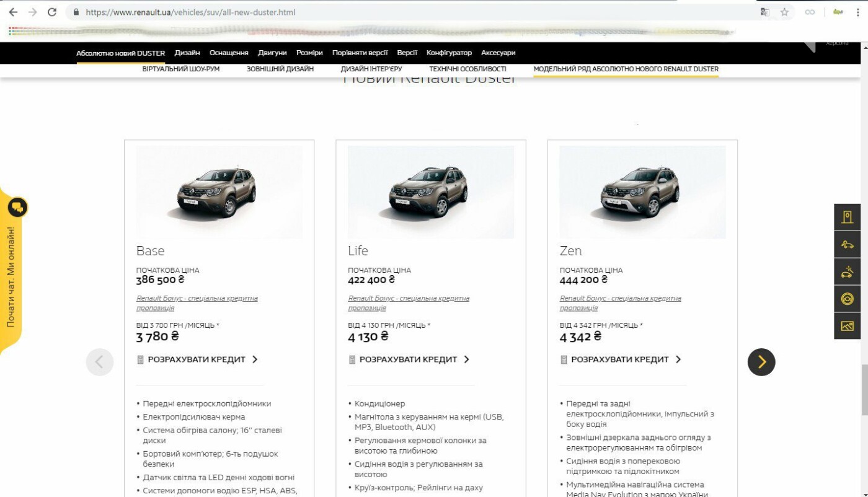
Task: Open the 'Аксесуари' menu item
Action: point(498,53)
